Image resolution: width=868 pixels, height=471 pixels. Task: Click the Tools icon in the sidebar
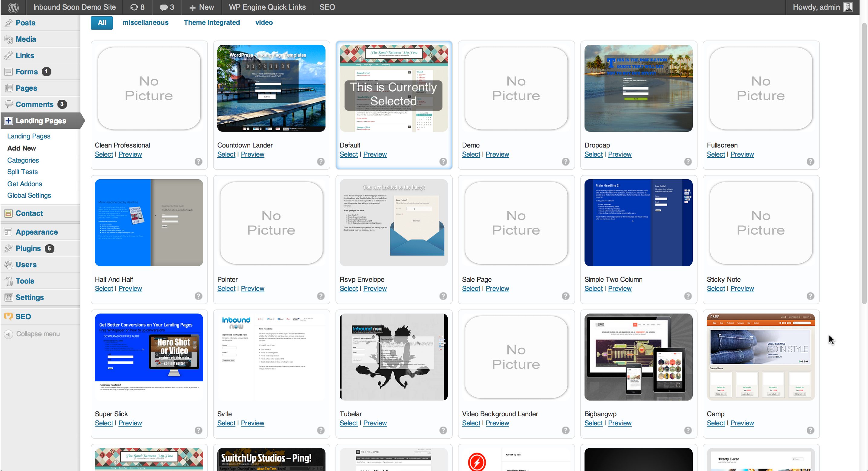(x=8, y=281)
